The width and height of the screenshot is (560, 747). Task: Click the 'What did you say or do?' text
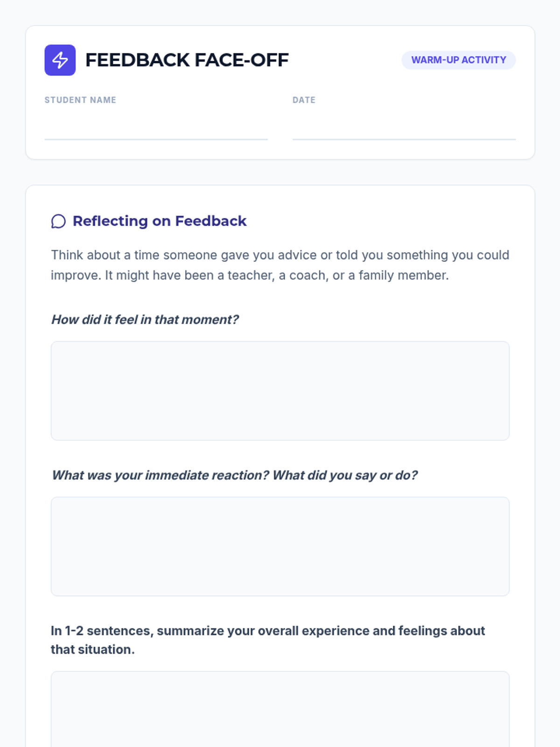tap(345, 475)
